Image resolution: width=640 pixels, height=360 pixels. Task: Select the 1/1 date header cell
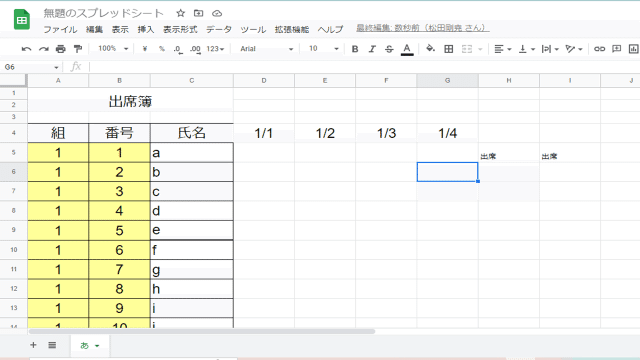264,133
